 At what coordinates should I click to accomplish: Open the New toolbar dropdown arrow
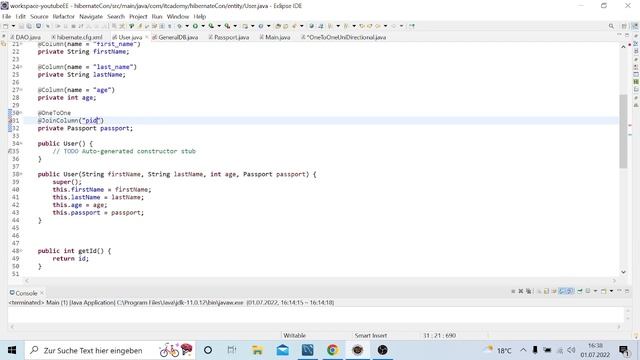13,26
